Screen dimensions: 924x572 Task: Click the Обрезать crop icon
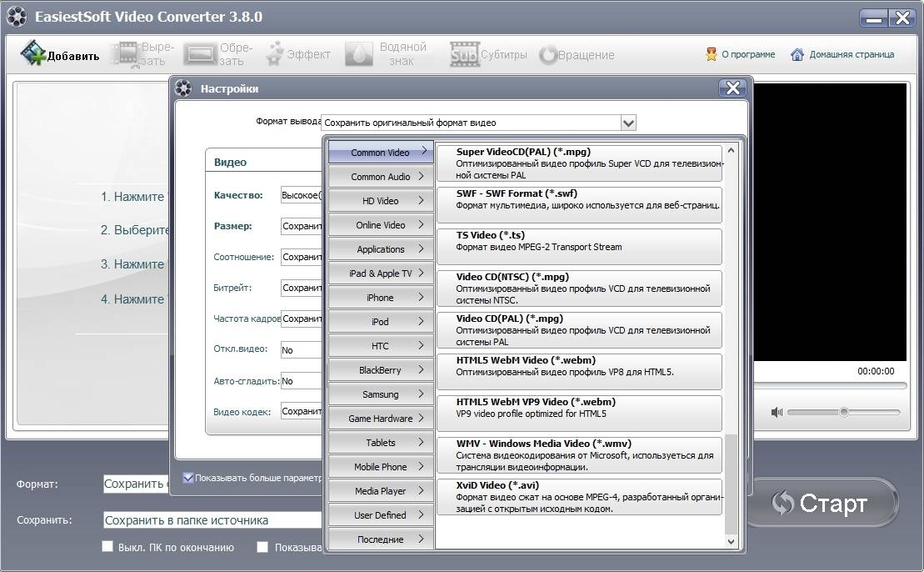coord(200,54)
